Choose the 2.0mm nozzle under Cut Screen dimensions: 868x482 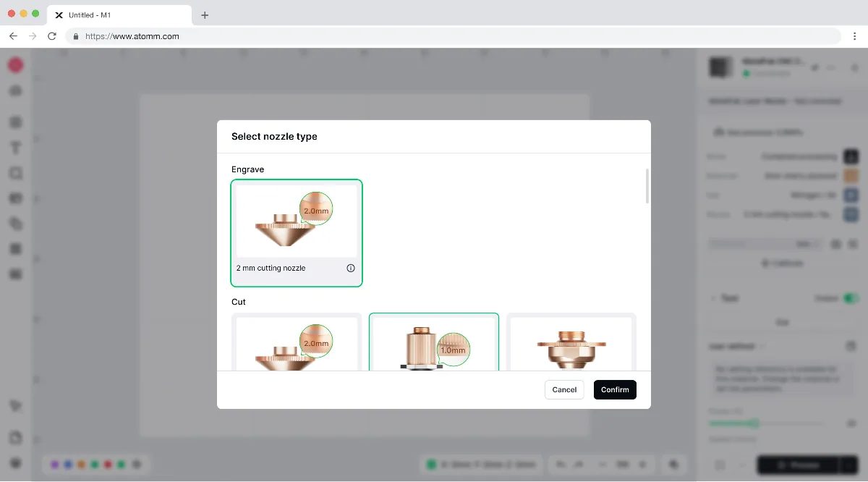pos(297,342)
